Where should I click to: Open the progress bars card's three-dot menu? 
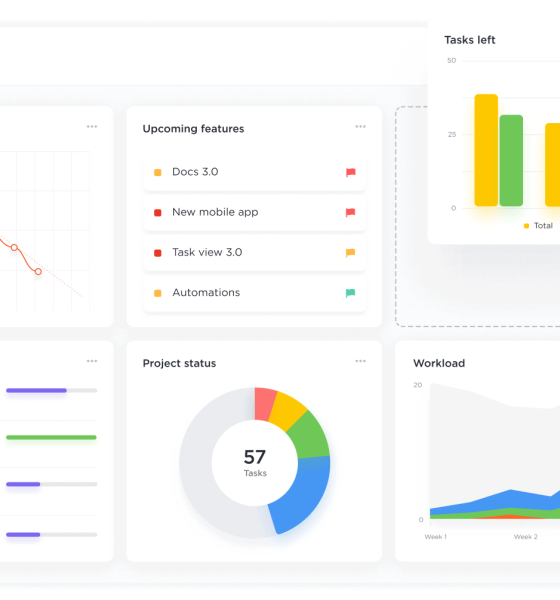click(x=92, y=361)
